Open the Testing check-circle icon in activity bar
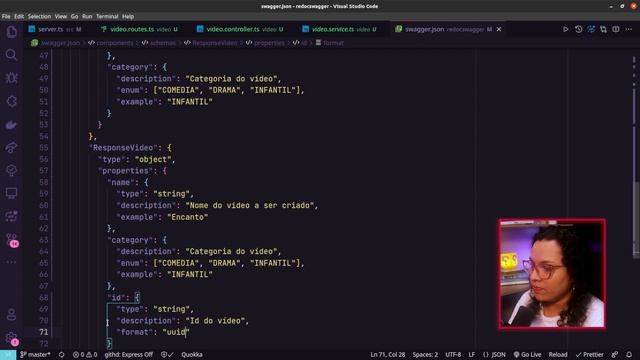Screen dimensions: 640x360 click(x=11, y=170)
